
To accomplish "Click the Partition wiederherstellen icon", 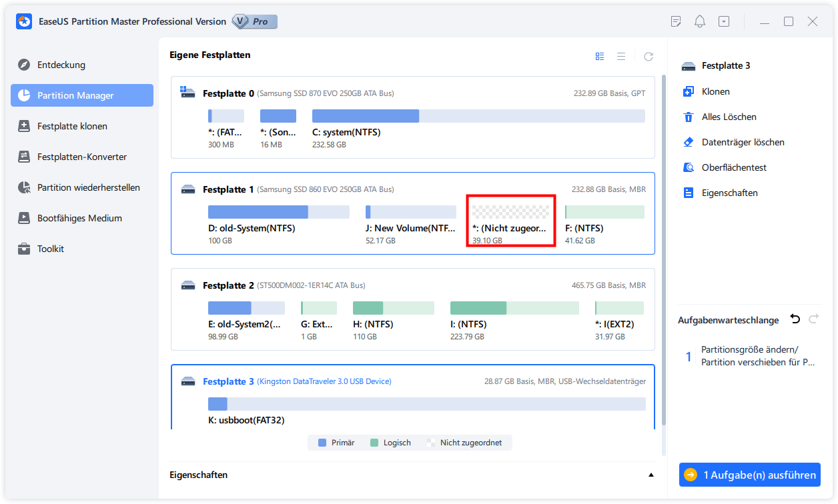I will (24, 187).
